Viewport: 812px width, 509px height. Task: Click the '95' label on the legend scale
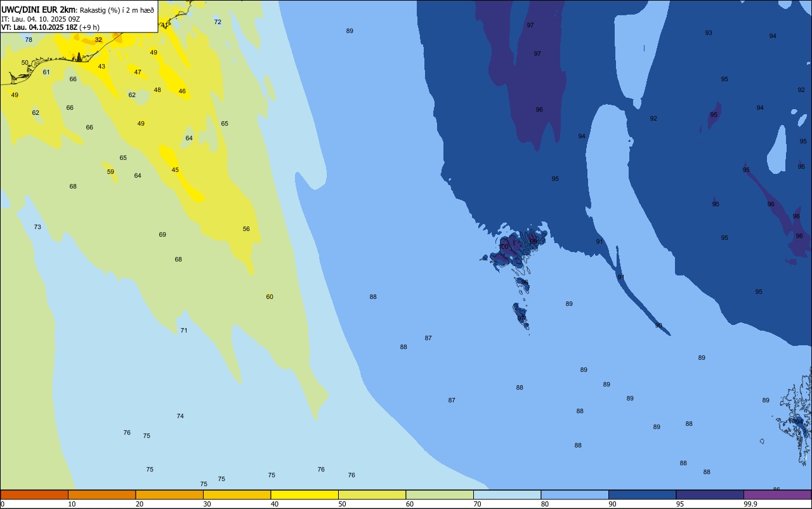coord(680,504)
